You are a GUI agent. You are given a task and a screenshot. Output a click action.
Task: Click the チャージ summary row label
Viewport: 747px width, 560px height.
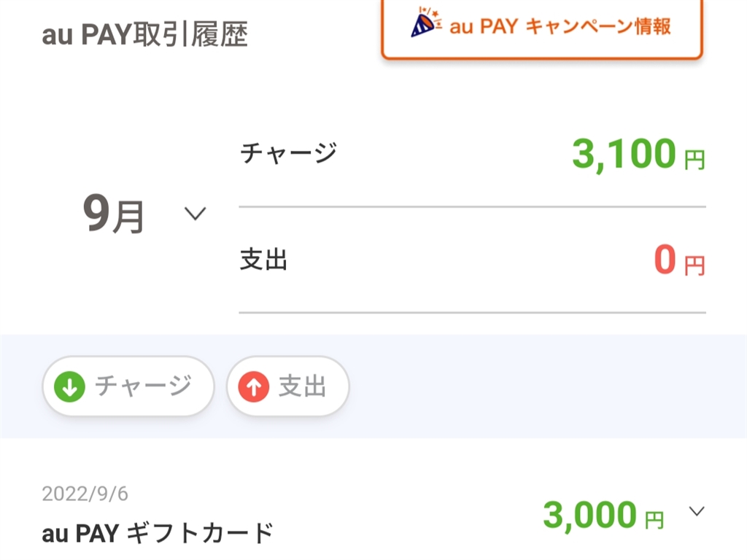tap(288, 154)
